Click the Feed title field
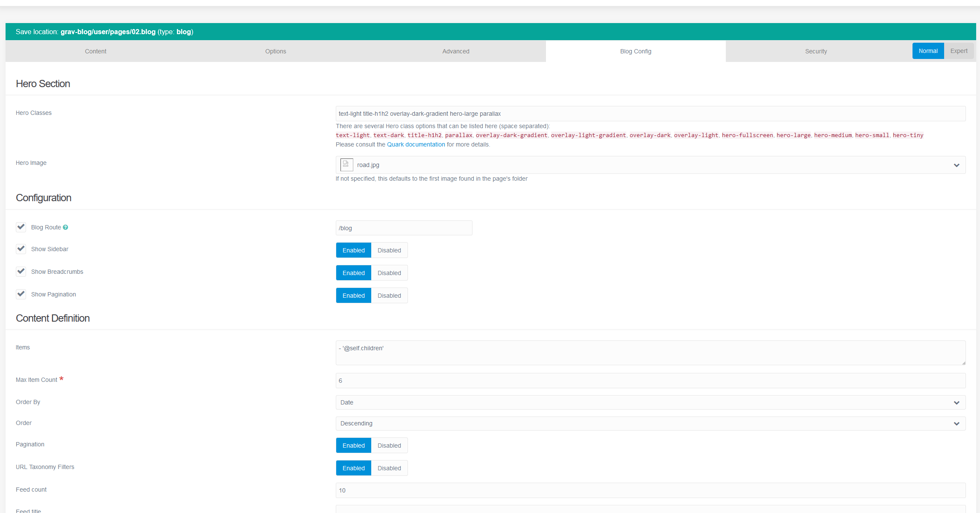Screen dimensions: 980x513 [x=650, y=509]
